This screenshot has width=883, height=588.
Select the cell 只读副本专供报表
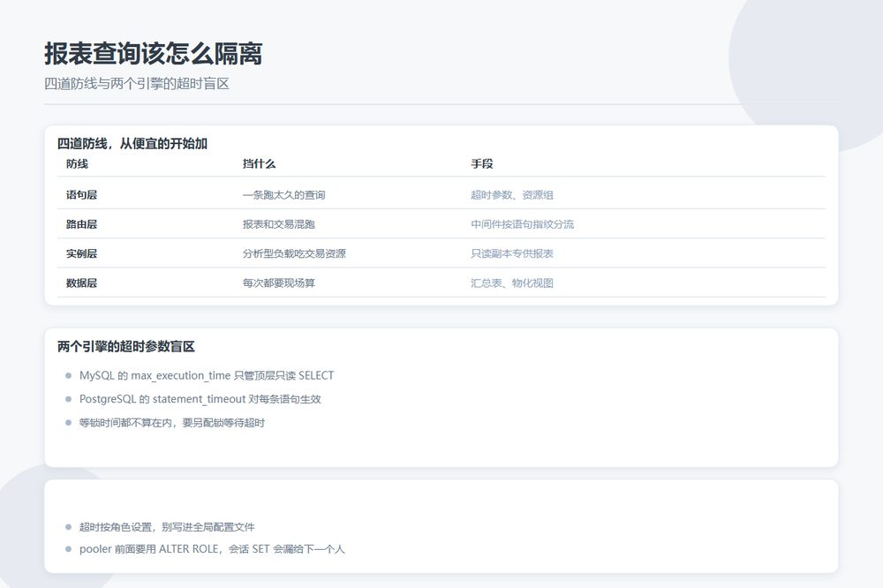(512, 253)
